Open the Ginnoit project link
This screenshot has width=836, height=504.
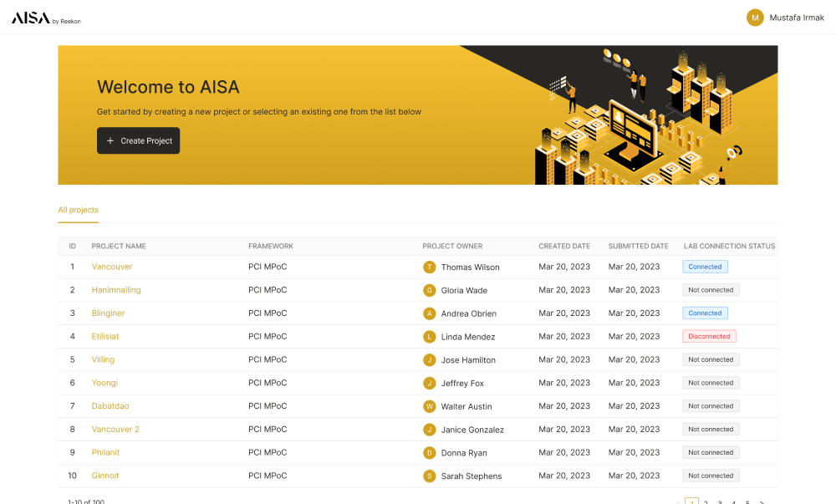tap(105, 476)
